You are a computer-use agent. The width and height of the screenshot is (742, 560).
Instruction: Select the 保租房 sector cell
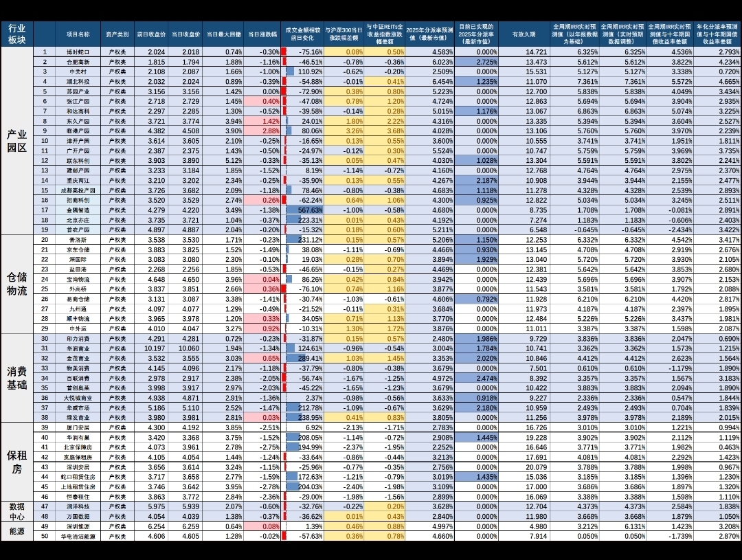[17, 462]
